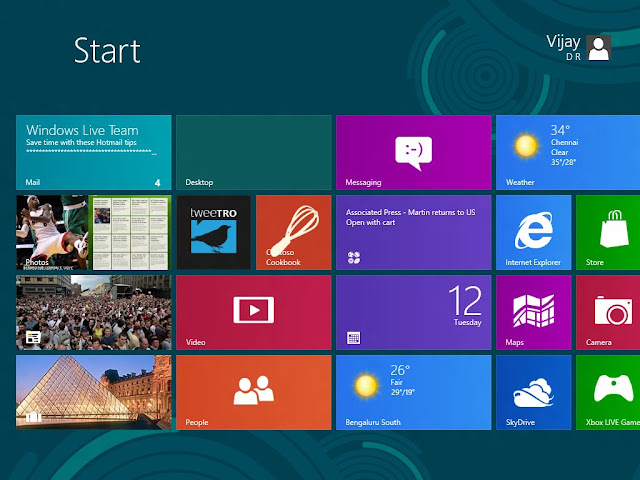Screen dimensions: 640x480
Task: Click the suitcase icon on the Louvre pyramid tile
Action: click(33, 417)
